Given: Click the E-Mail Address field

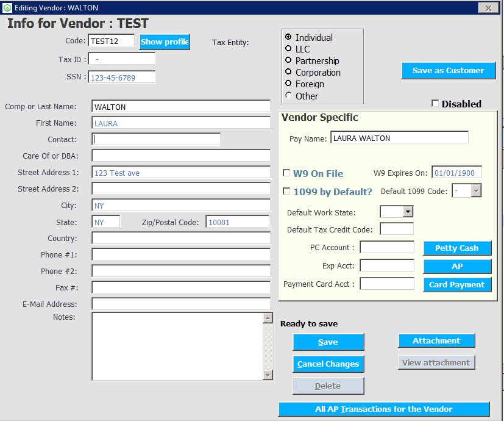Looking at the screenshot, I should tap(181, 304).
